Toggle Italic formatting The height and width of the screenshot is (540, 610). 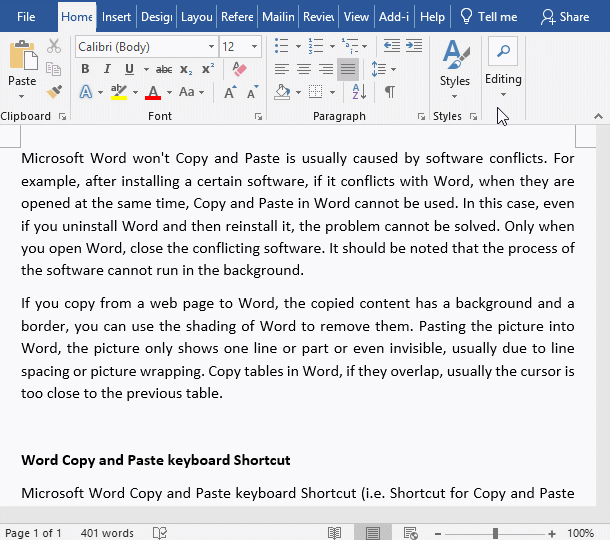107,69
